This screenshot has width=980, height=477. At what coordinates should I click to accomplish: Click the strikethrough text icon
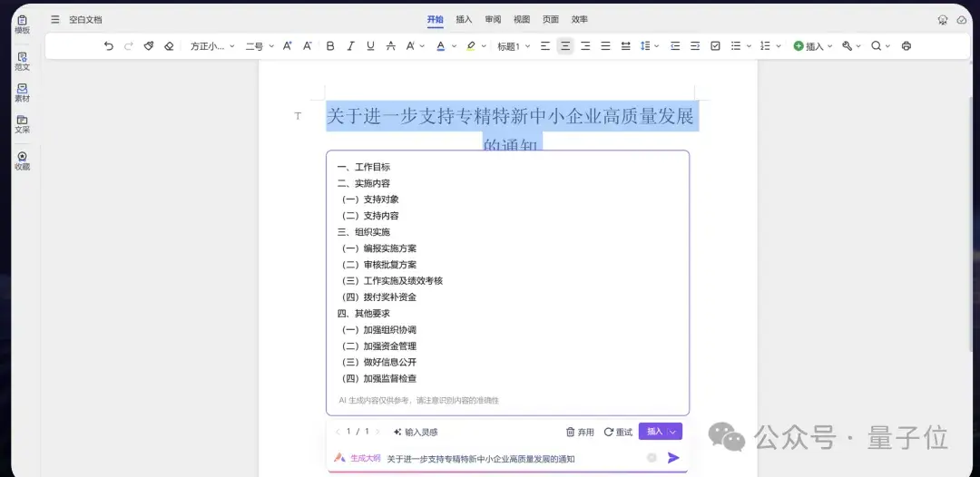point(390,46)
